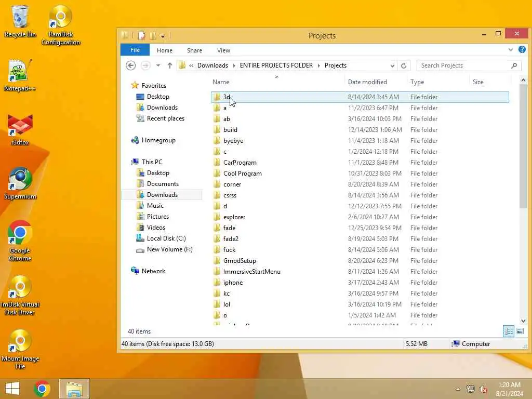
Task: Open ImDisk Virtual Disk Driver shortcut
Action: point(20,295)
